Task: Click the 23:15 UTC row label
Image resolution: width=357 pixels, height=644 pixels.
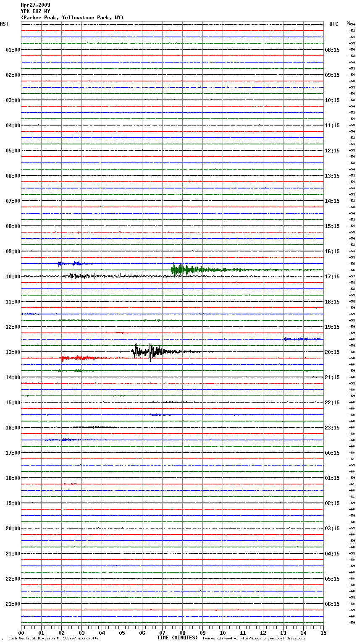Action: 332,428
